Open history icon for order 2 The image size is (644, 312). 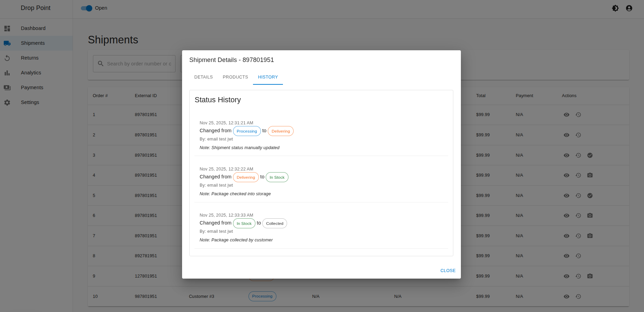[578, 135]
